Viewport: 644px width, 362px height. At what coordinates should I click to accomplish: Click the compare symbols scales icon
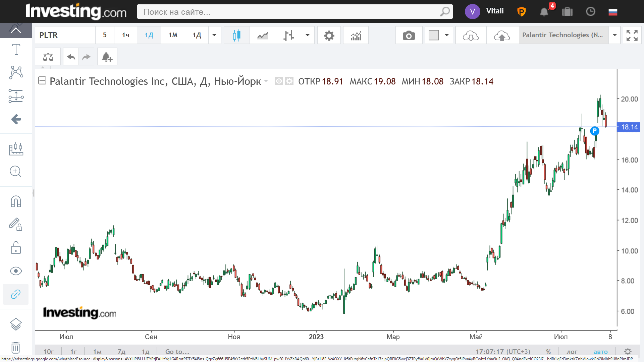(x=48, y=57)
